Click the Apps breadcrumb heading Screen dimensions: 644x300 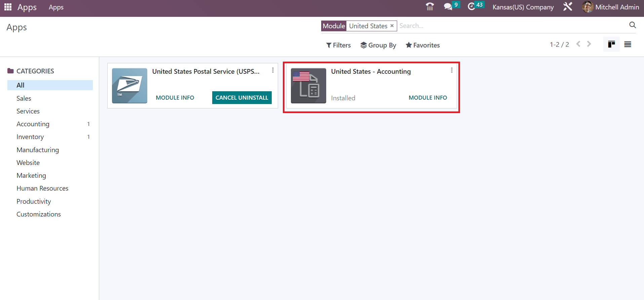17,28
